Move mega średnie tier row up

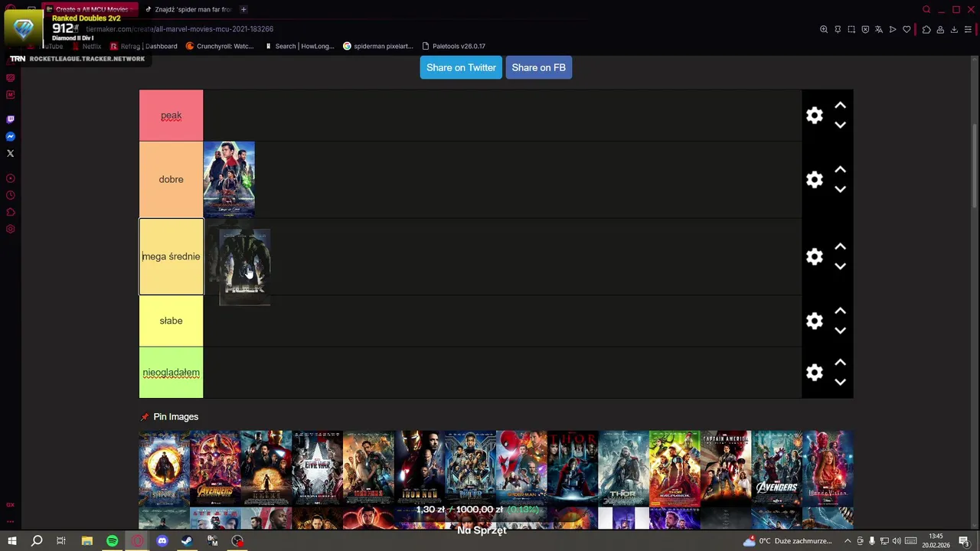pos(840,247)
